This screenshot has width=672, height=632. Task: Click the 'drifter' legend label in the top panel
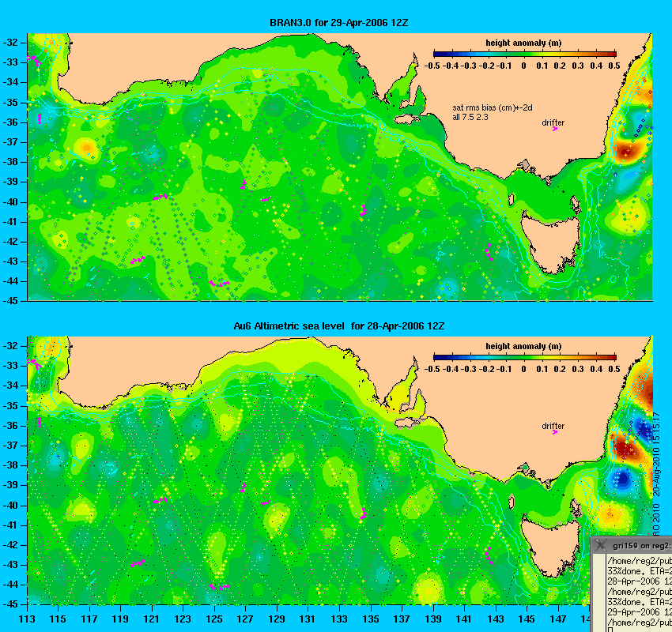pyautogui.click(x=553, y=122)
